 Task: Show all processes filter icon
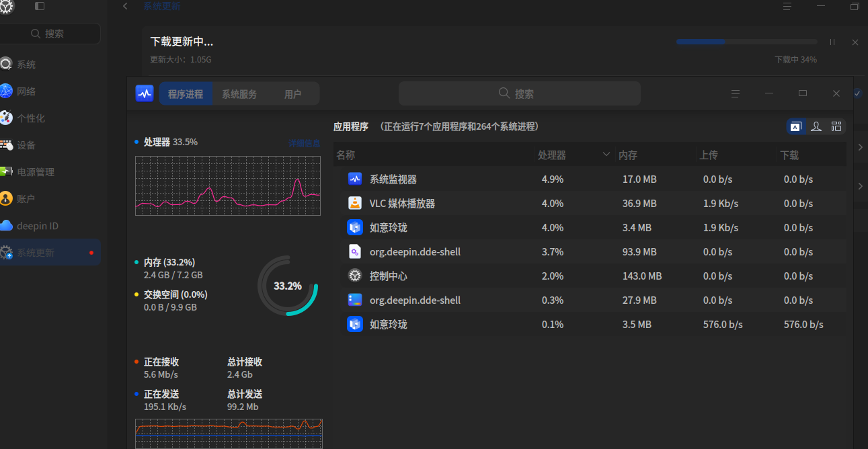click(x=836, y=126)
